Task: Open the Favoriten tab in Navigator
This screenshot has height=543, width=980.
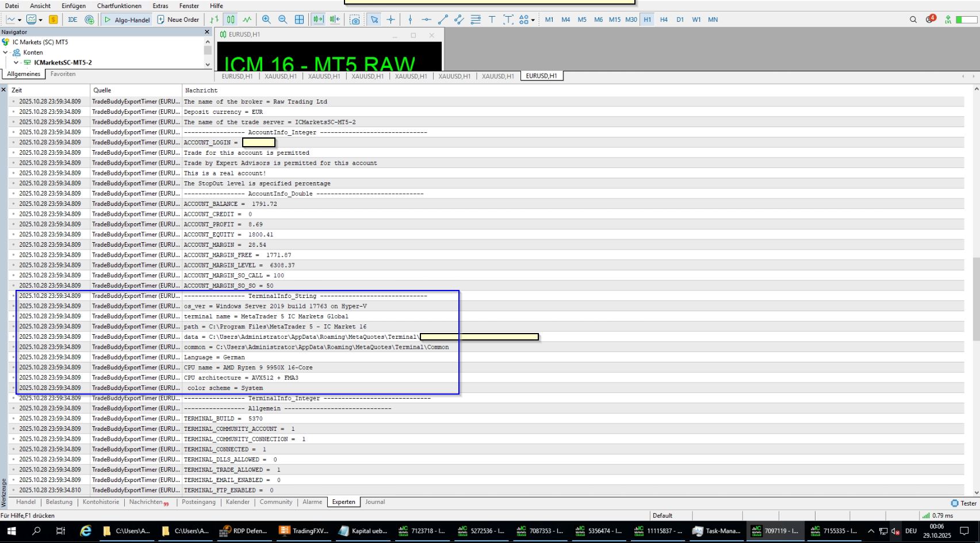Action: point(63,74)
